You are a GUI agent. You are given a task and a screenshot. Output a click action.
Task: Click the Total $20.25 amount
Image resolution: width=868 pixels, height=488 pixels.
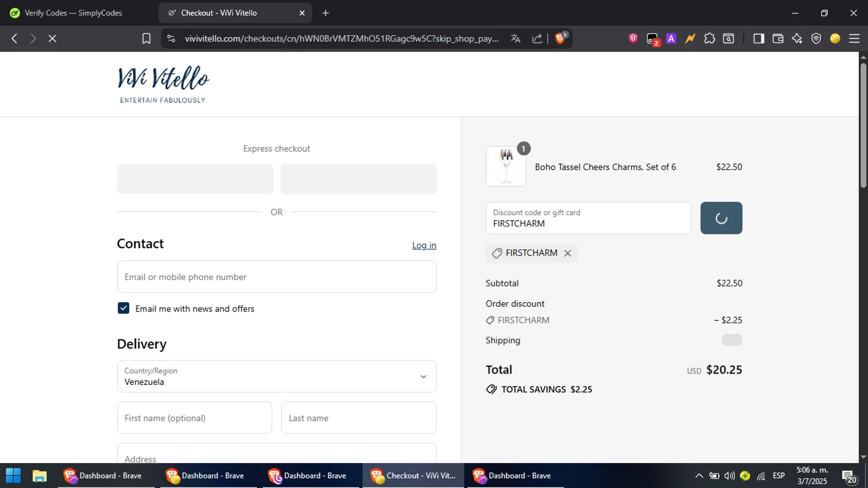(724, 370)
